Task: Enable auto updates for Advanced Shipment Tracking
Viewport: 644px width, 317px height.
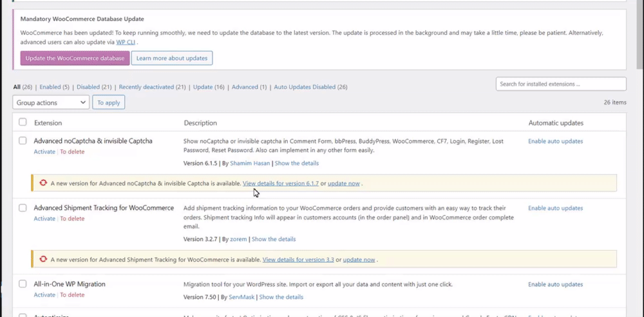Action: (x=555, y=208)
